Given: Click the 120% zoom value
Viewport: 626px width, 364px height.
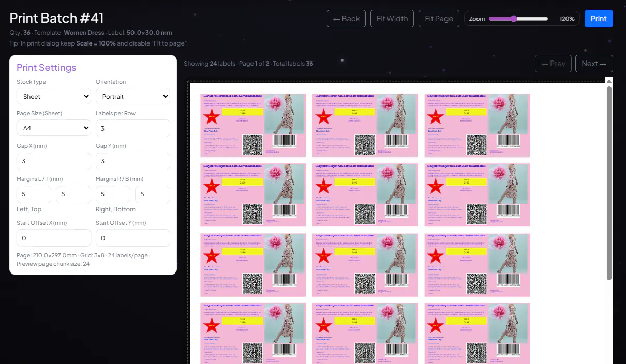Looking at the screenshot, I should [567, 19].
